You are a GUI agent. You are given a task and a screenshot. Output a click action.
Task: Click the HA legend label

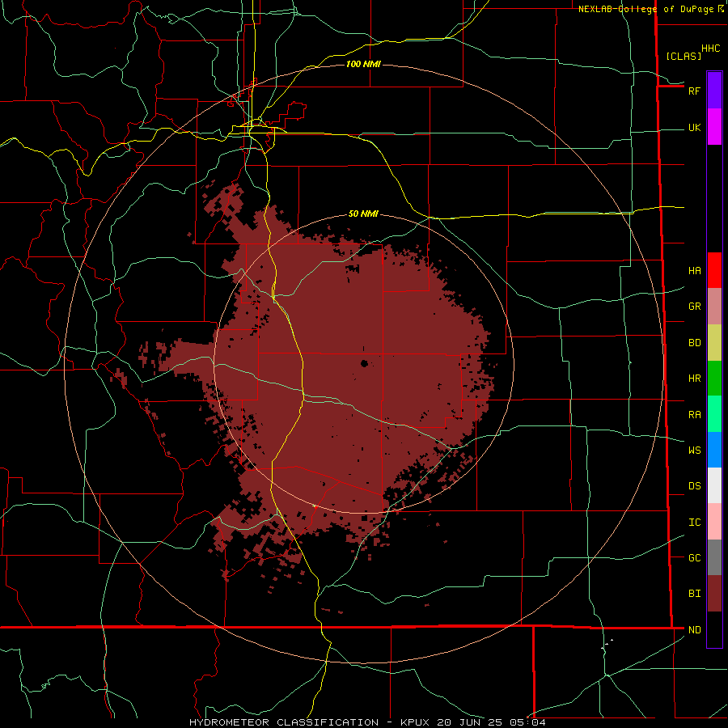[x=694, y=271]
